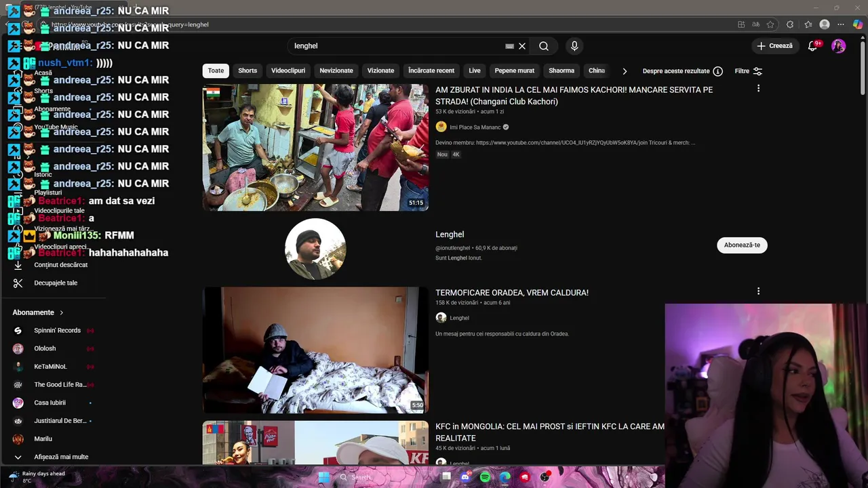Open the video title AM ZBURAT IN INDIA
868x488 pixels.
click(574, 96)
